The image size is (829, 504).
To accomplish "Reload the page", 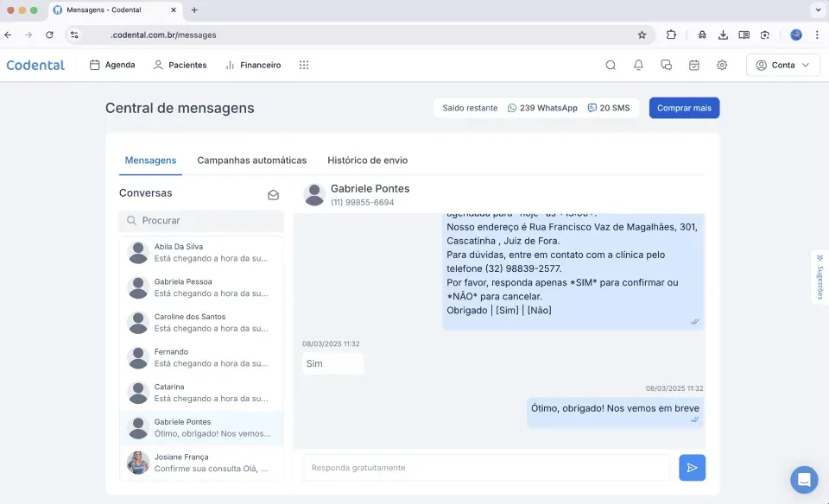I will point(49,35).
